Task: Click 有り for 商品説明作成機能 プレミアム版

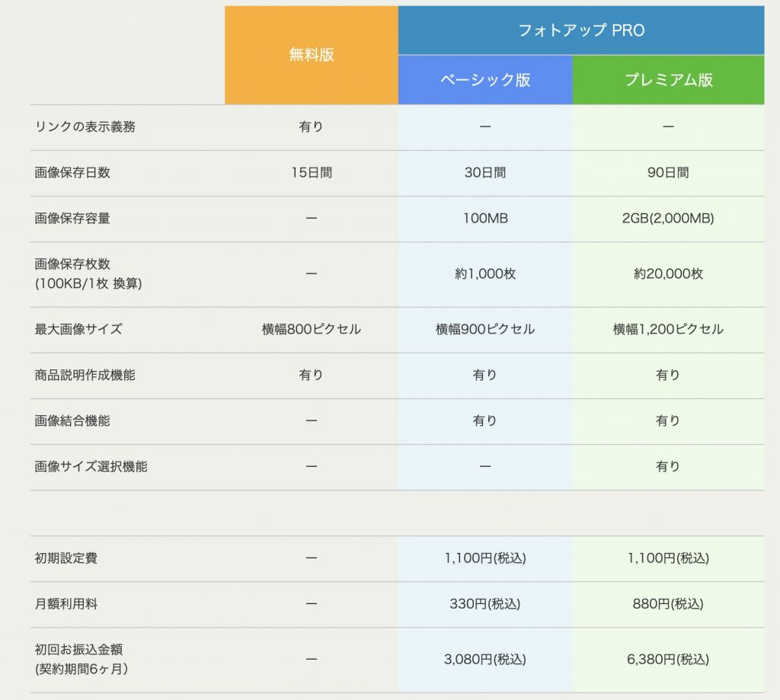Action: click(668, 375)
